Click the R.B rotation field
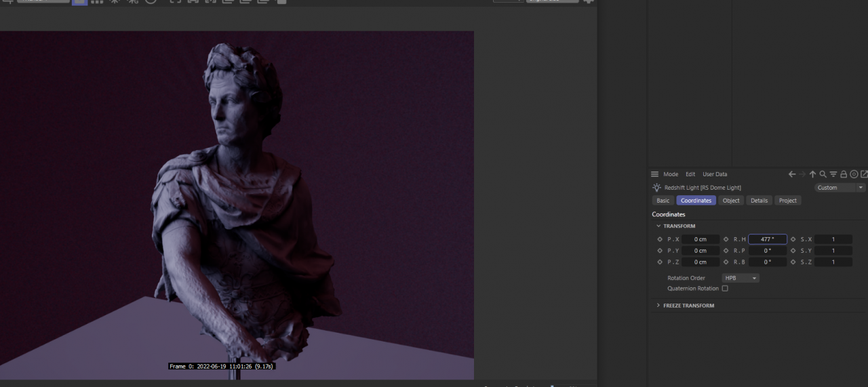 coord(768,262)
